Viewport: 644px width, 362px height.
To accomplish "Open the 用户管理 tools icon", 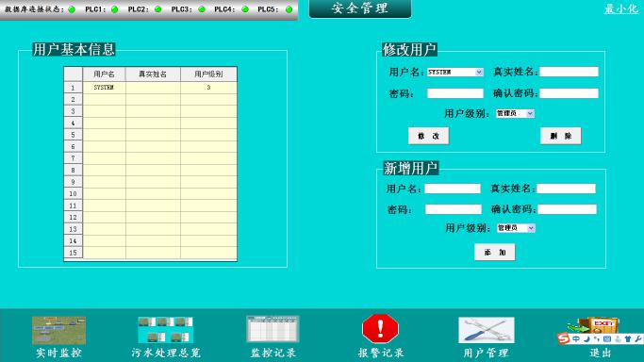I will [x=487, y=330].
